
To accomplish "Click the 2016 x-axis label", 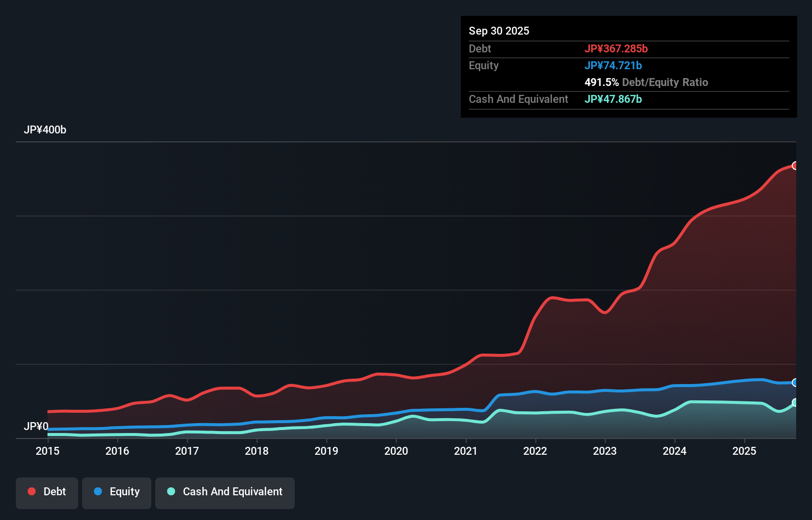I will pyautogui.click(x=117, y=451).
